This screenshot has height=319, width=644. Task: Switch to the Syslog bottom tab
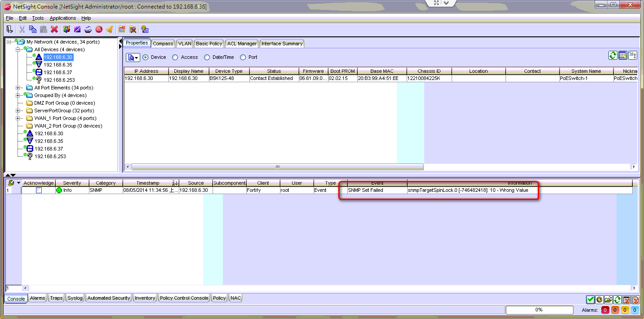[75, 298]
